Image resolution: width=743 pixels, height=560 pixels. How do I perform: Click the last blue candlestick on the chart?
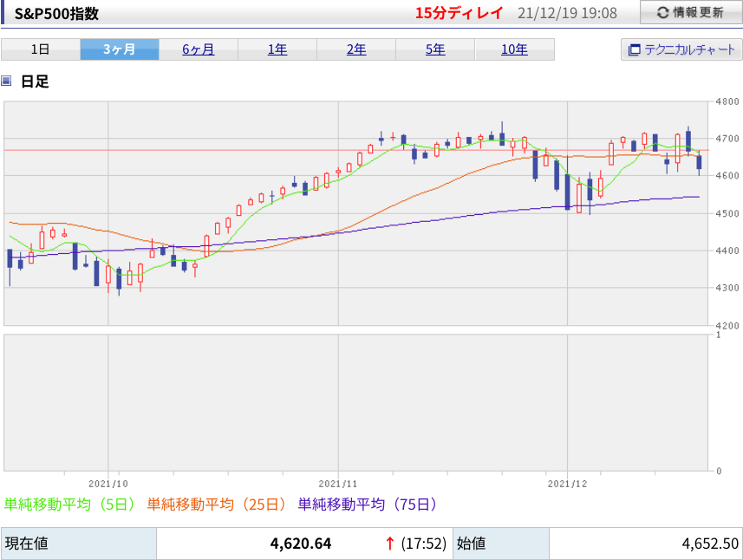coord(699,162)
